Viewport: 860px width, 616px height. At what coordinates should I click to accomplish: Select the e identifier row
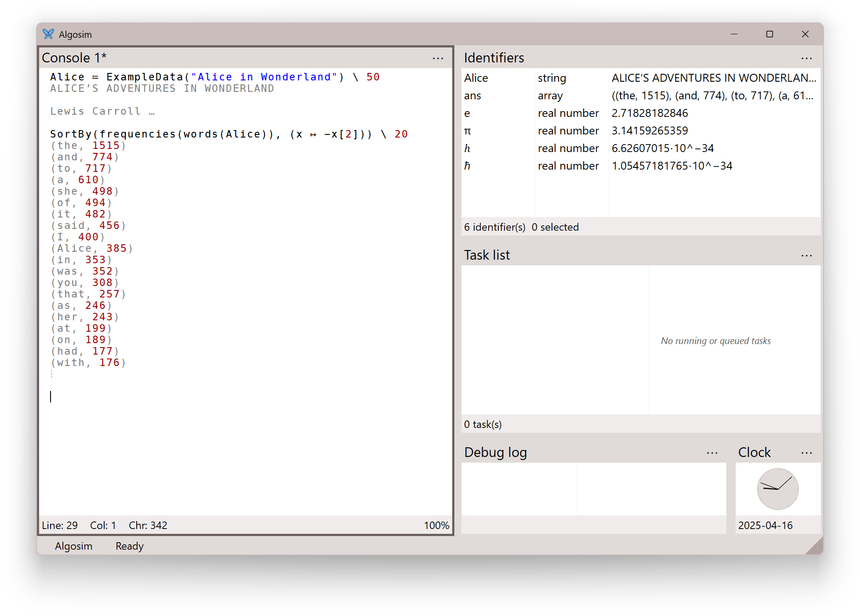(641, 113)
